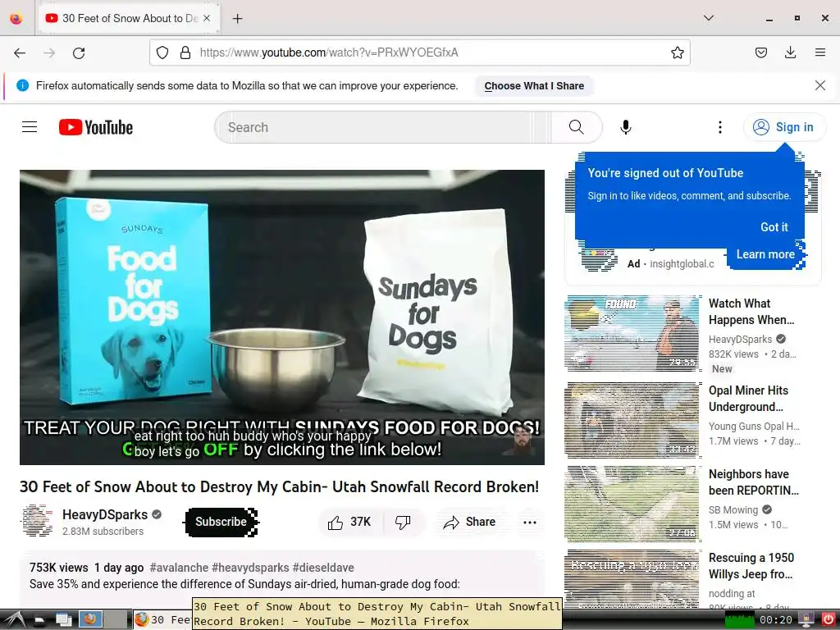Select the 30 Feet of Snow tab

pos(129,18)
